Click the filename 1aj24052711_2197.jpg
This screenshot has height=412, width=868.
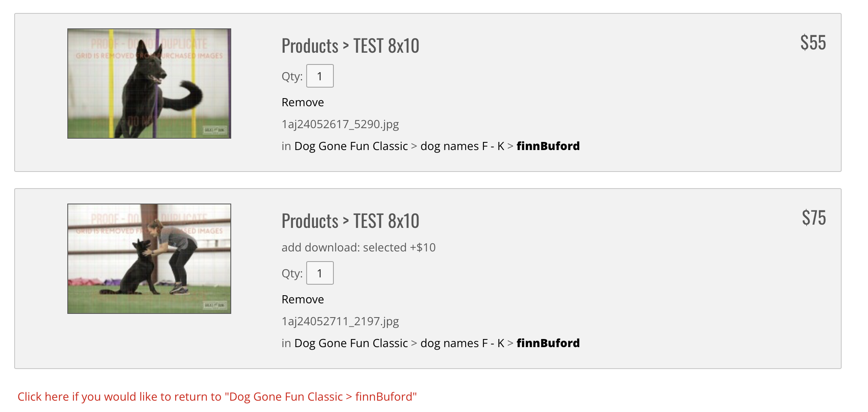point(340,321)
